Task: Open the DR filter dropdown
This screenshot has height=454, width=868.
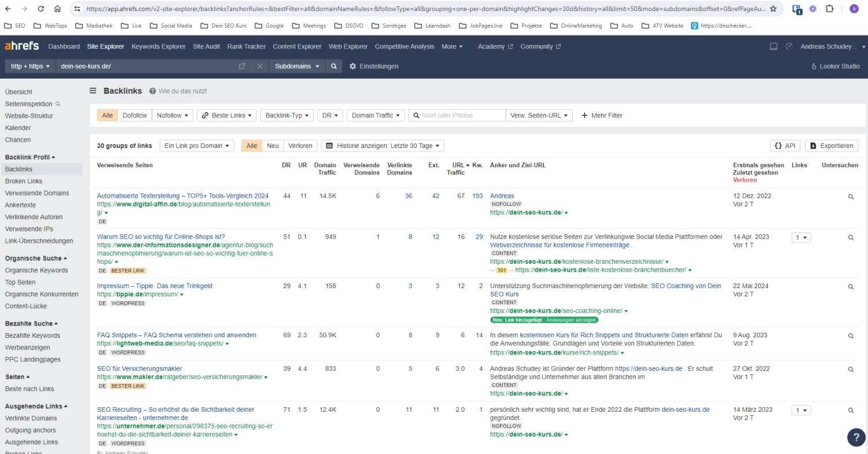Action: (330, 116)
